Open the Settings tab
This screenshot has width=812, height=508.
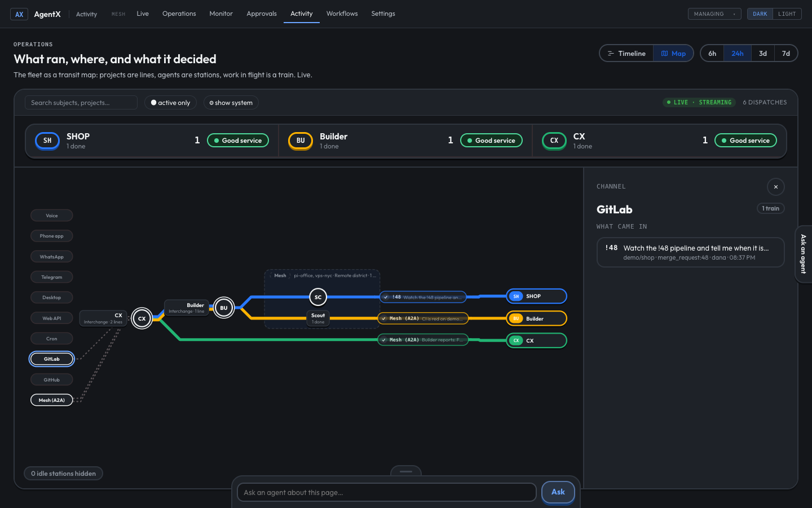pos(383,14)
